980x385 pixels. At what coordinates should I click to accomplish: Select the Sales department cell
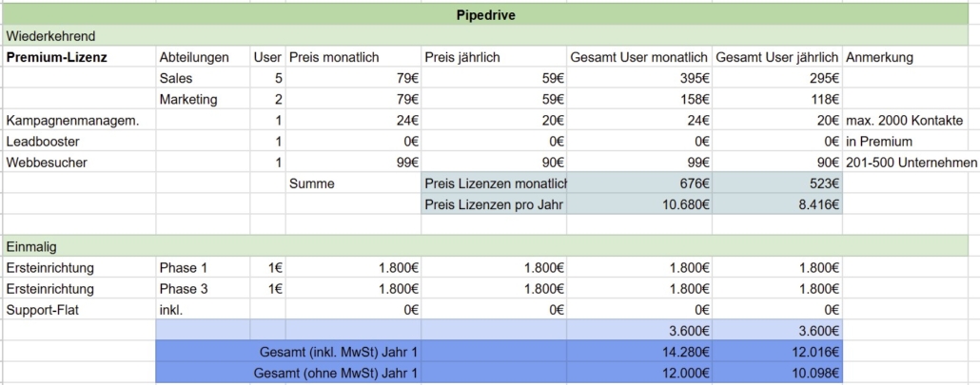tap(176, 78)
